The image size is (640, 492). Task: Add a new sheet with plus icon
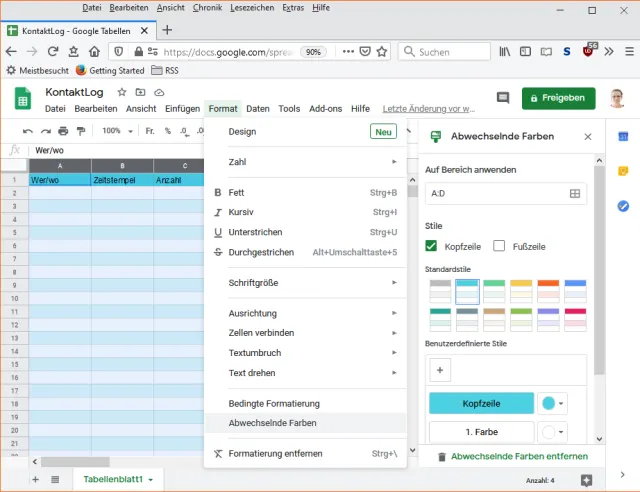[36, 480]
